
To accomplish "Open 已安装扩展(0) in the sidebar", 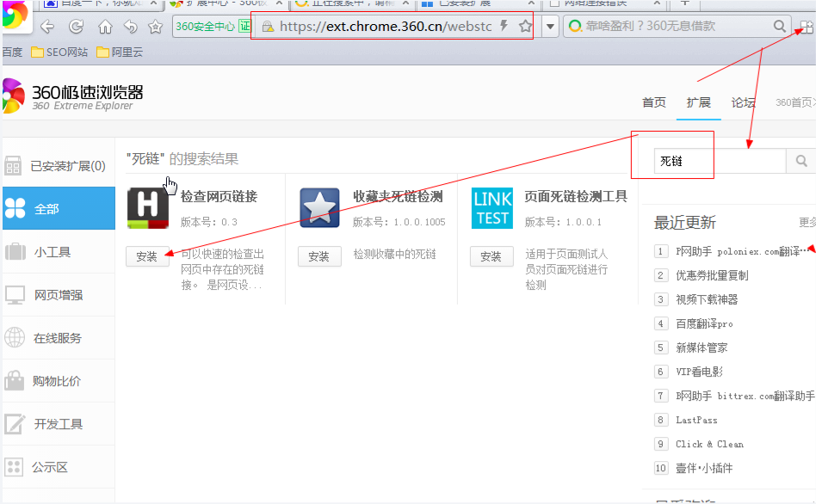I will pyautogui.click(x=59, y=166).
